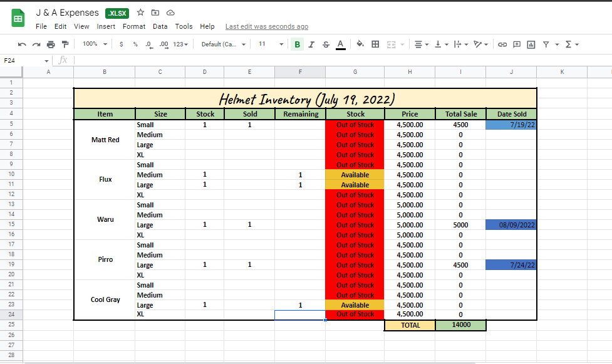
Task: Select the 5000 Total Sale cell
Action: tap(460, 225)
